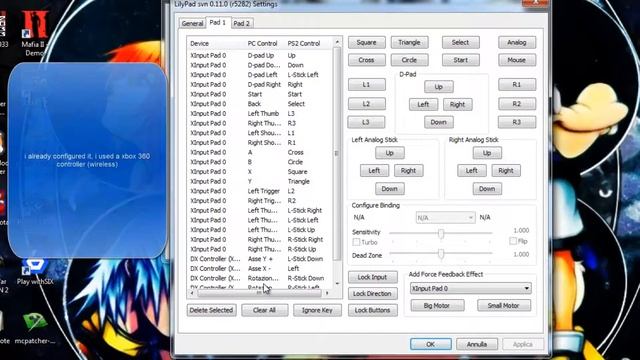
Task: Adjust the Dead Zone slider
Action: tap(441, 254)
